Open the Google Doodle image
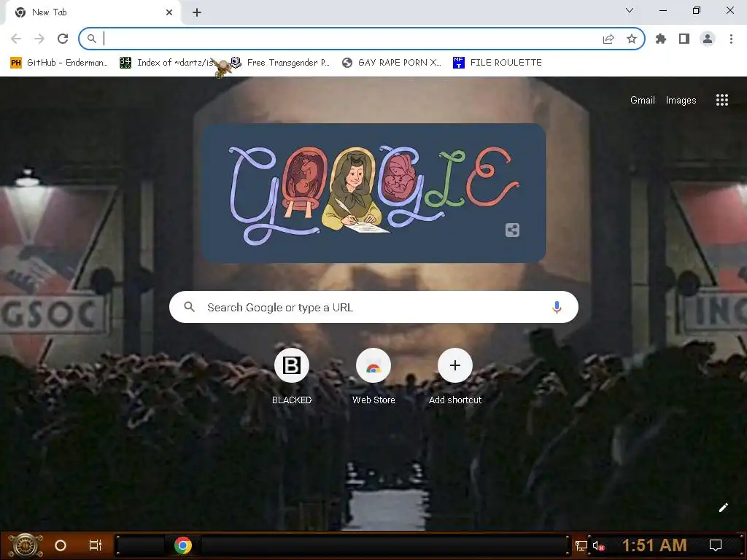The height and width of the screenshot is (560, 747). click(x=373, y=192)
